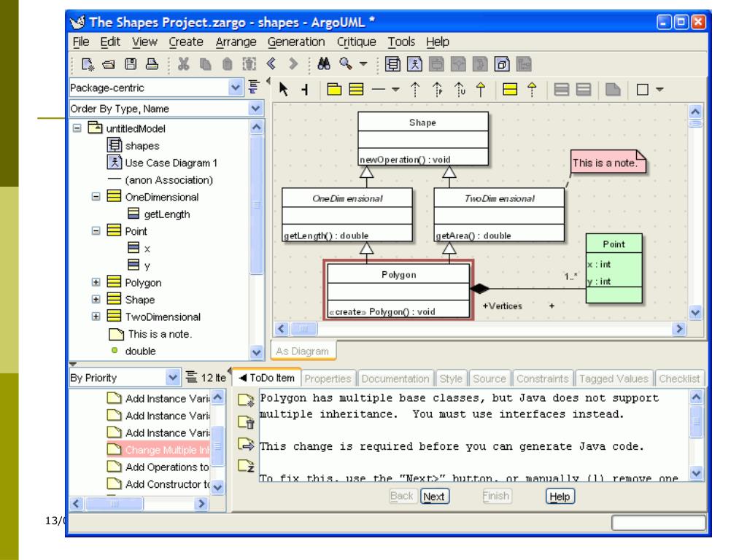Viewport: 747px width, 560px height.
Task: Choose the Broom alignment tool
Action: pyautogui.click(x=305, y=89)
